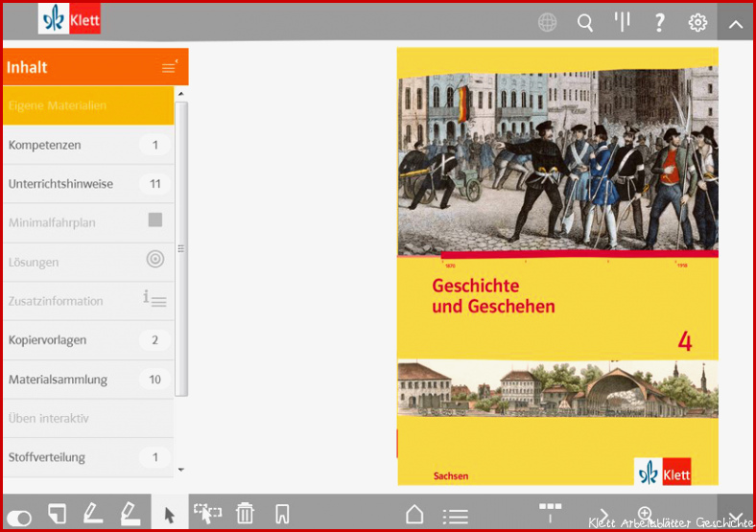The height and width of the screenshot is (532, 756).
Task: Open help via the question mark icon
Action: coord(659,22)
